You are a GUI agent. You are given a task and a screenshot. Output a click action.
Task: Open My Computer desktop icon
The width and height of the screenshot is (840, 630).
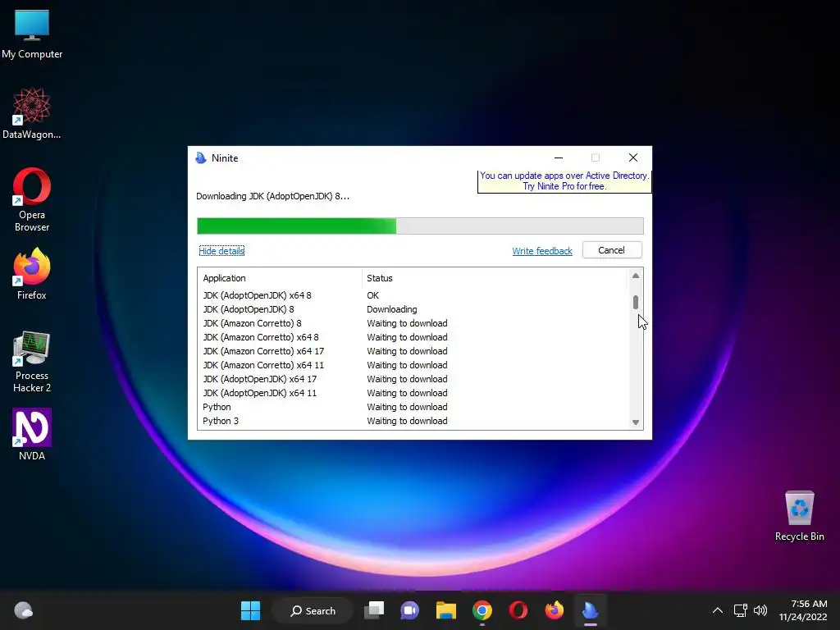[x=32, y=34]
